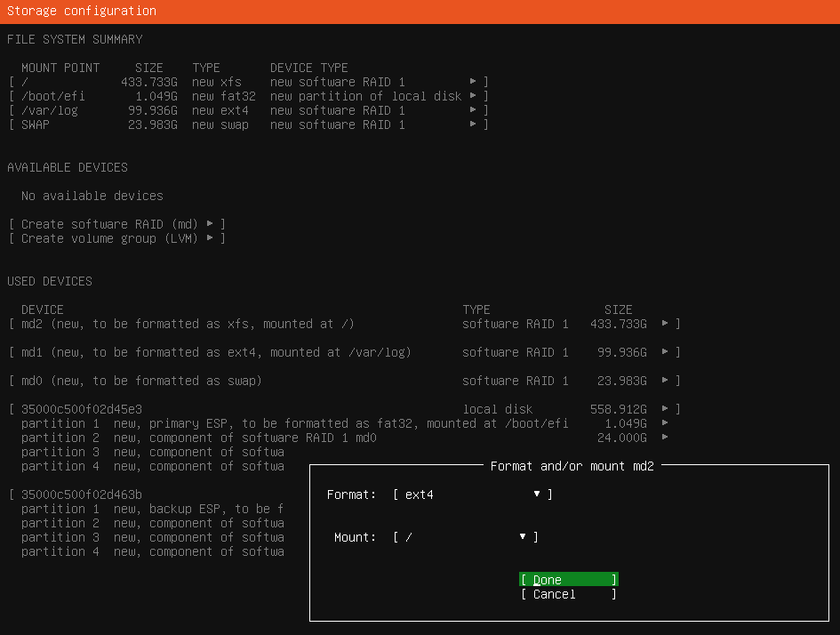Viewport: 840px width, 635px height.
Task: Expand the md2 device row arrow
Action: click(665, 324)
